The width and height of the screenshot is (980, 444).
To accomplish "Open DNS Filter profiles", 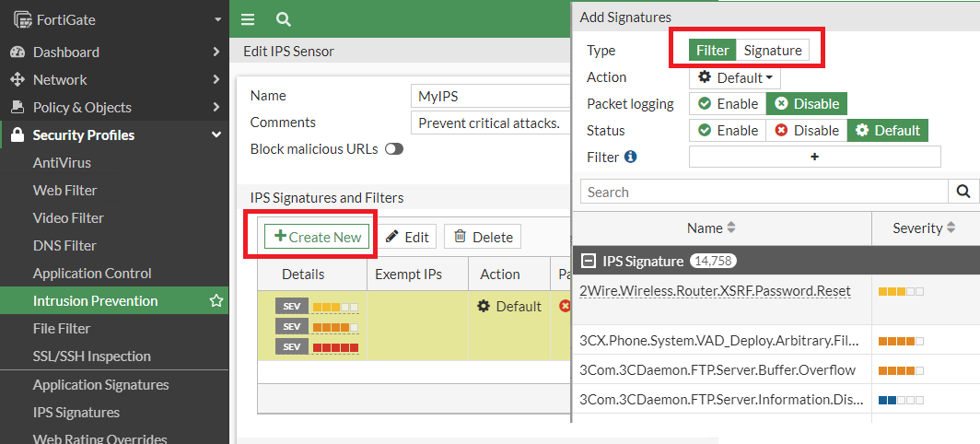I will click(x=64, y=246).
